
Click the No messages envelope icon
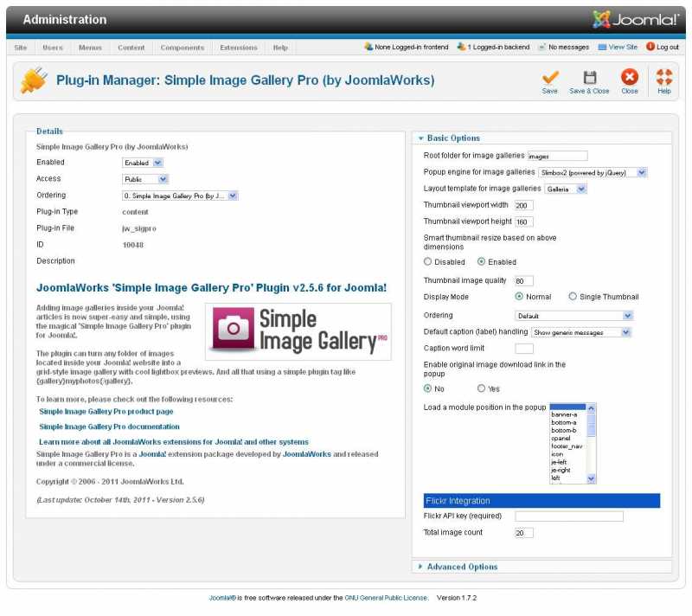[541, 47]
